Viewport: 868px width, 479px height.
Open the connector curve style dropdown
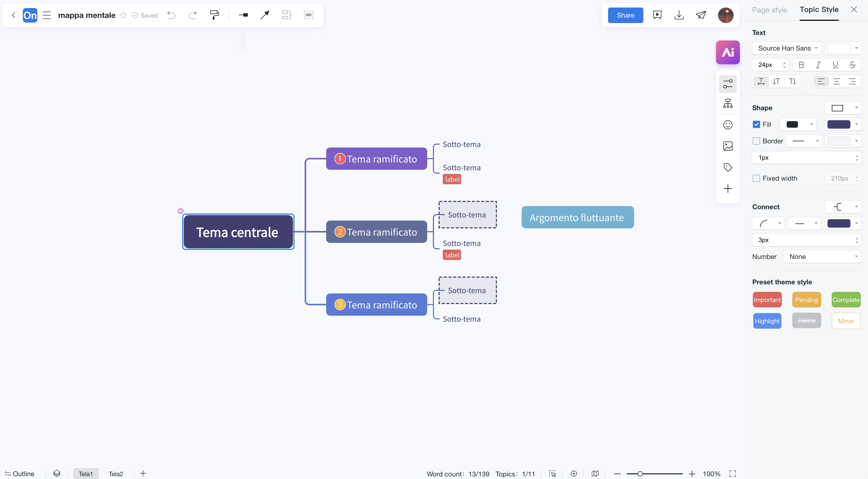[768, 223]
